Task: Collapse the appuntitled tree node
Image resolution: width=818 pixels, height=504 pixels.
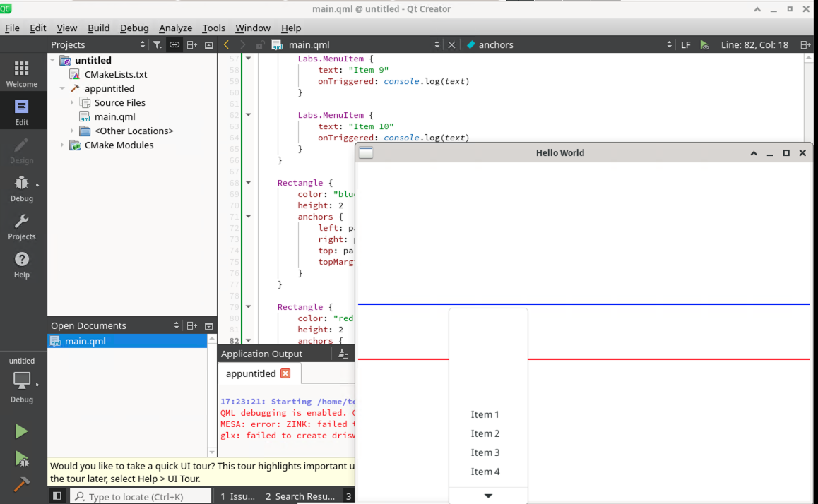Action: coord(62,89)
